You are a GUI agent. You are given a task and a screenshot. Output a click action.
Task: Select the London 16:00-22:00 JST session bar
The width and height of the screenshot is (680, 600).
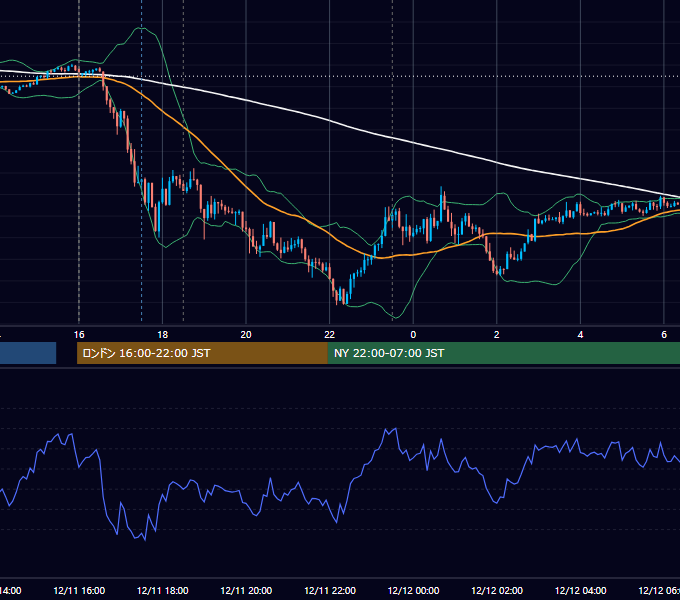click(x=202, y=353)
